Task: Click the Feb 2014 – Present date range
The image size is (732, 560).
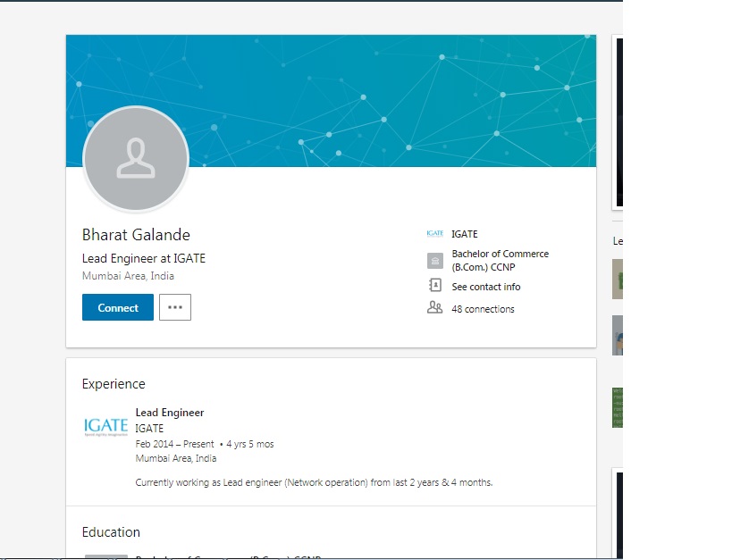Action: (174, 444)
